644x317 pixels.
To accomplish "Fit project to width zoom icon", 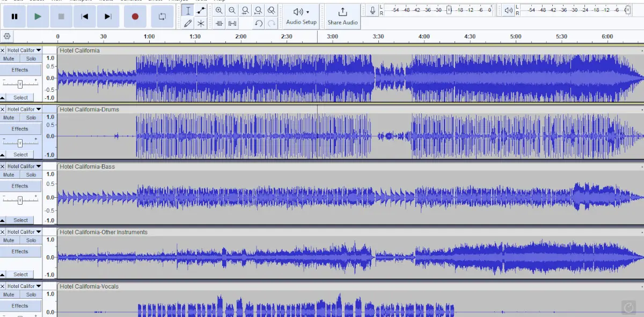I will [258, 11].
